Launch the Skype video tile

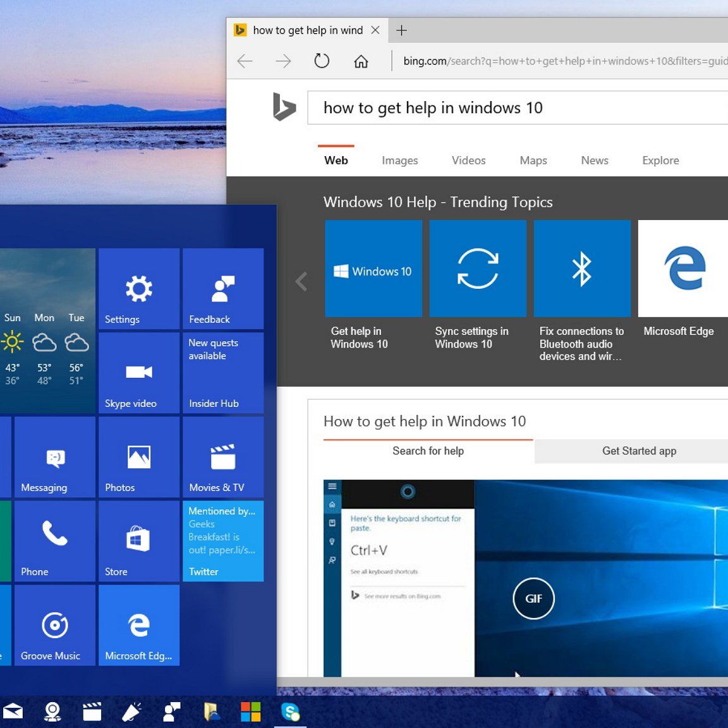click(139, 373)
